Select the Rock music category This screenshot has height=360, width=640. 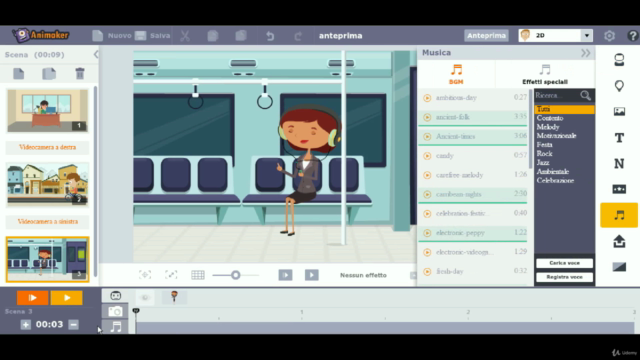click(544, 154)
